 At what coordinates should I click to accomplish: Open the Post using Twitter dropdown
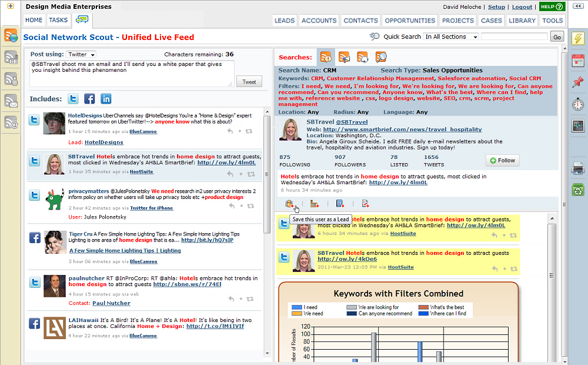click(81, 54)
